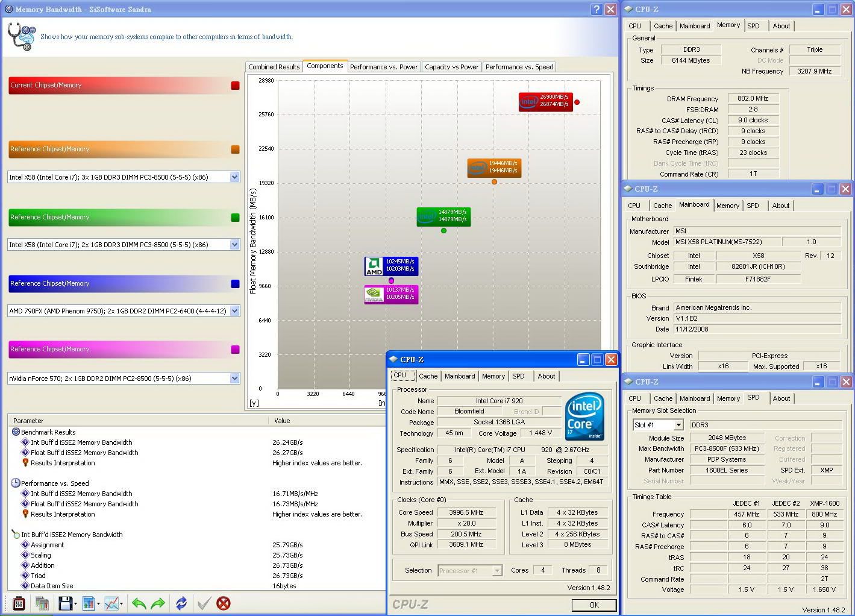Open Memory tab in front CPU-Z window
The image size is (855, 616).
(x=493, y=376)
